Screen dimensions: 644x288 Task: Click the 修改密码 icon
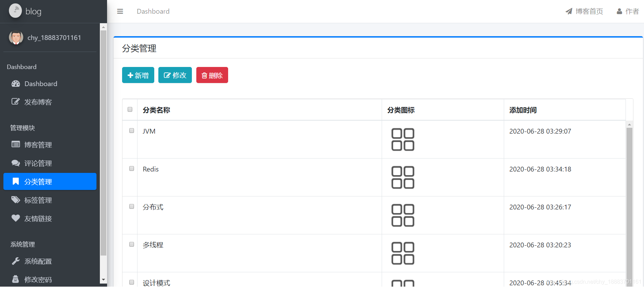(x=16, y=279)
